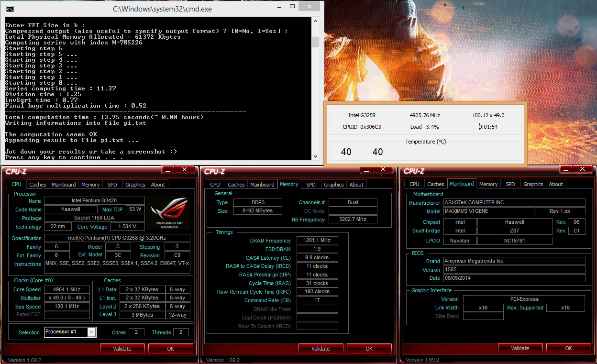Open About tab in middle CPU-Z window

tap(356, 185)
